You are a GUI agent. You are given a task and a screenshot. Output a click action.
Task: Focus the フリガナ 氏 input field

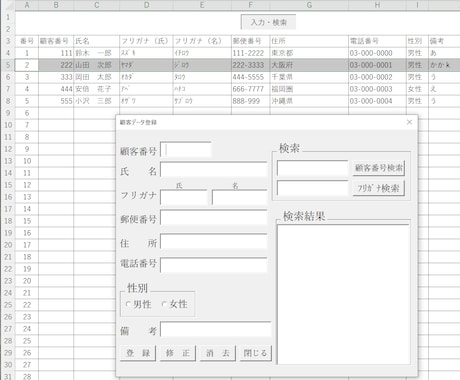coord(184,197)
